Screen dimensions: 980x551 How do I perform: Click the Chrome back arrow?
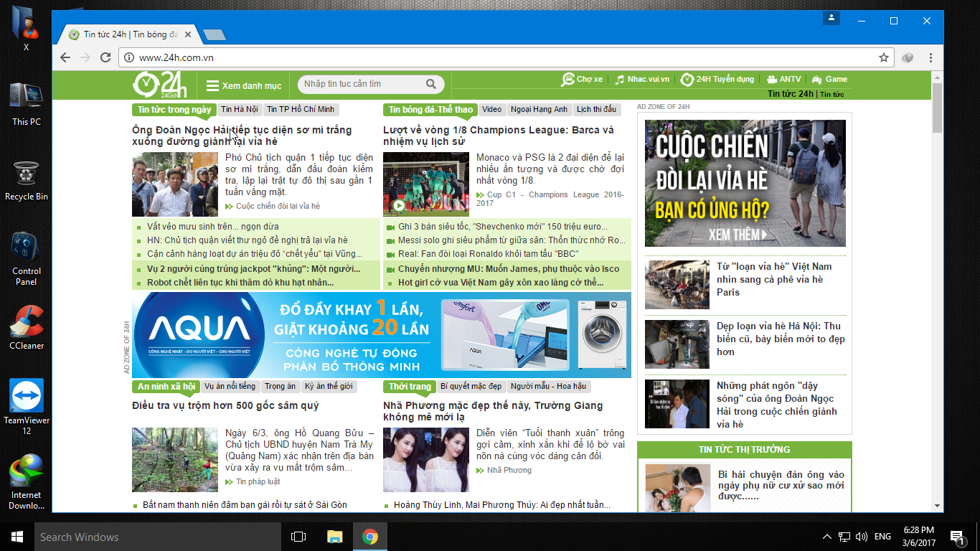[x=65, y=57]
